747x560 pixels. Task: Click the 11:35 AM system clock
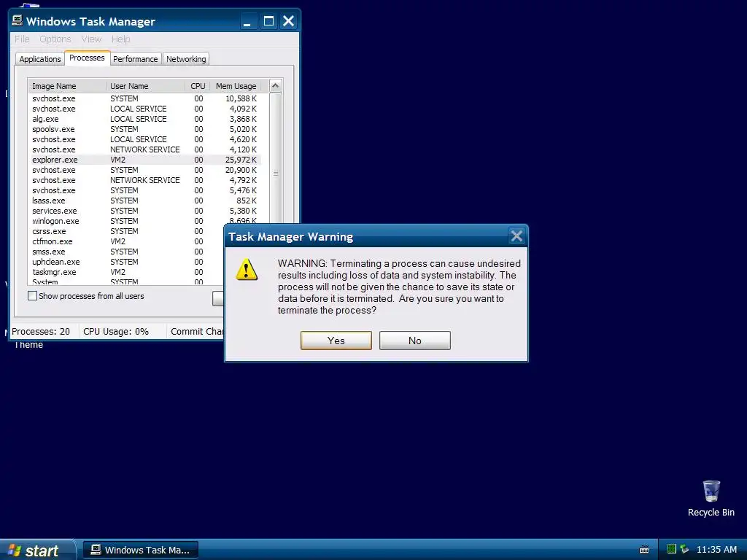pyautogui.click(x=716, y=550)
